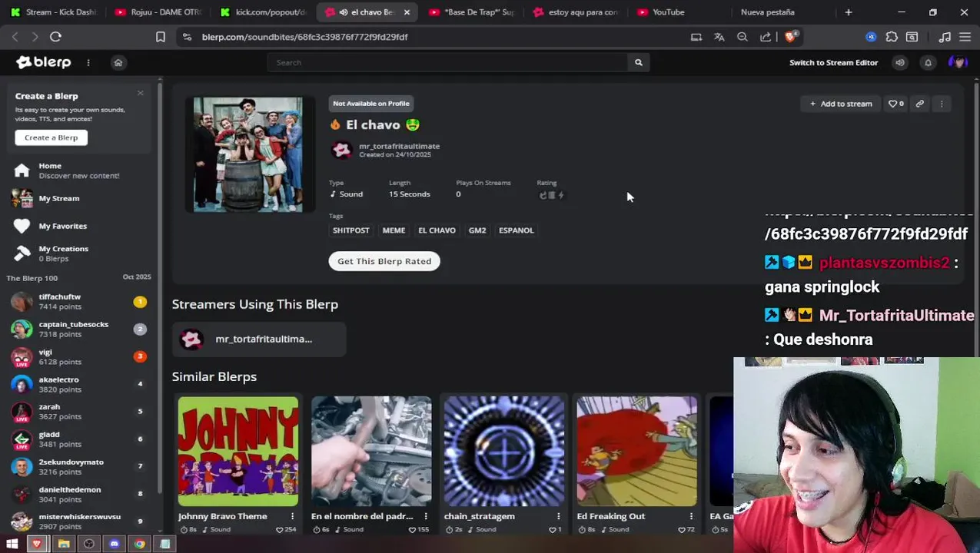Switch to Rojuu - DAME OTRO tab
Image resolution: width=980 pixels, height=553 pixels.
tap(158, 12)
